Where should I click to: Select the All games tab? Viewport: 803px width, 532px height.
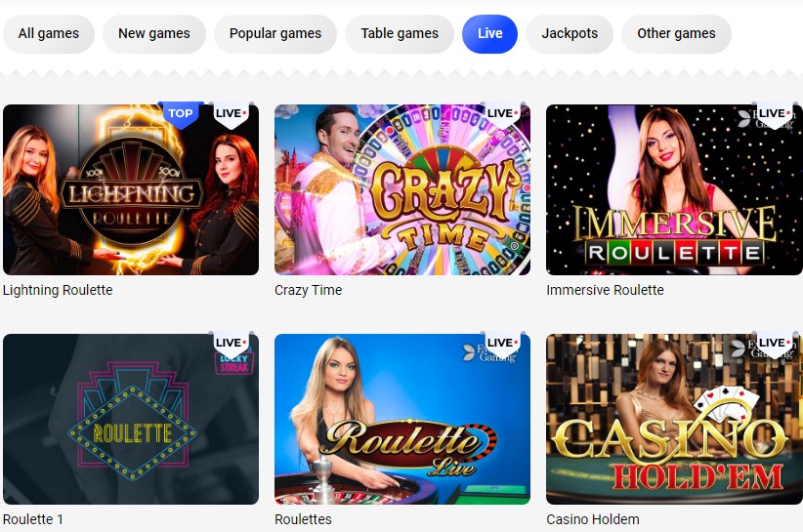[x=49, y=34]
